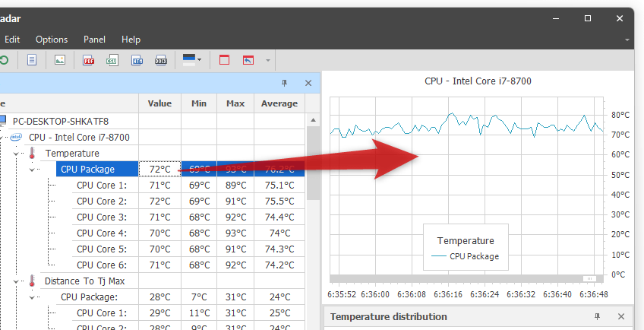Collapse the Temperature tree node
The height and width of the screenshot is (330, 644).
click(17, 154)
